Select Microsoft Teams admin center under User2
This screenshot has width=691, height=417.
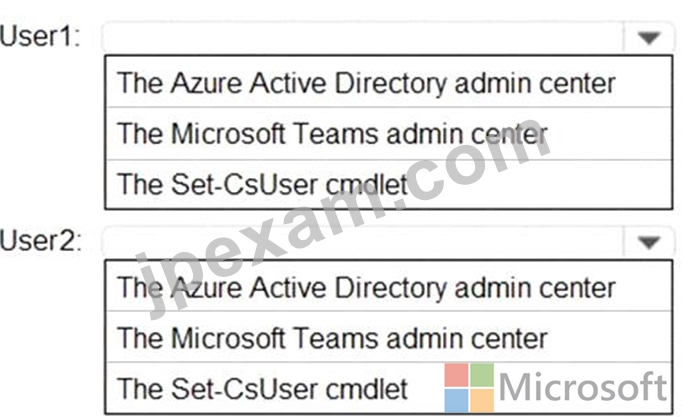click(x=389, y=338)
